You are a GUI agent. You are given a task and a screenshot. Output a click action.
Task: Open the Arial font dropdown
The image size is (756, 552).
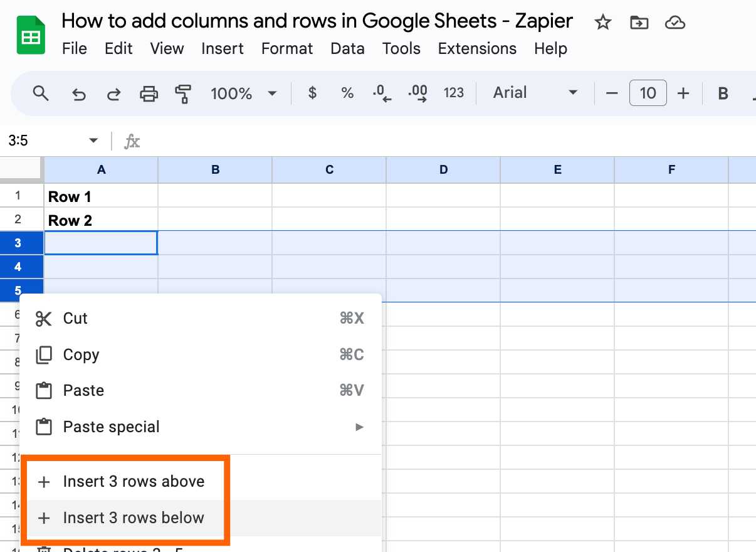pos(535,93)
